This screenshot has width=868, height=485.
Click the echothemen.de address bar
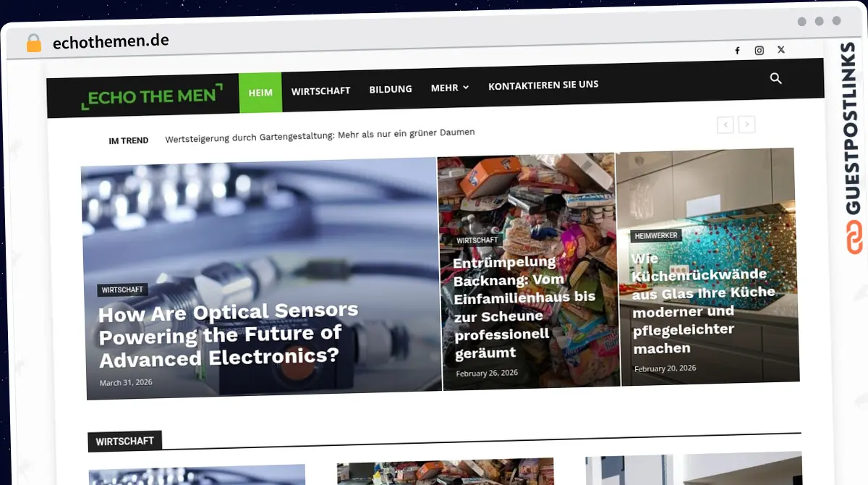click(111, 41)
